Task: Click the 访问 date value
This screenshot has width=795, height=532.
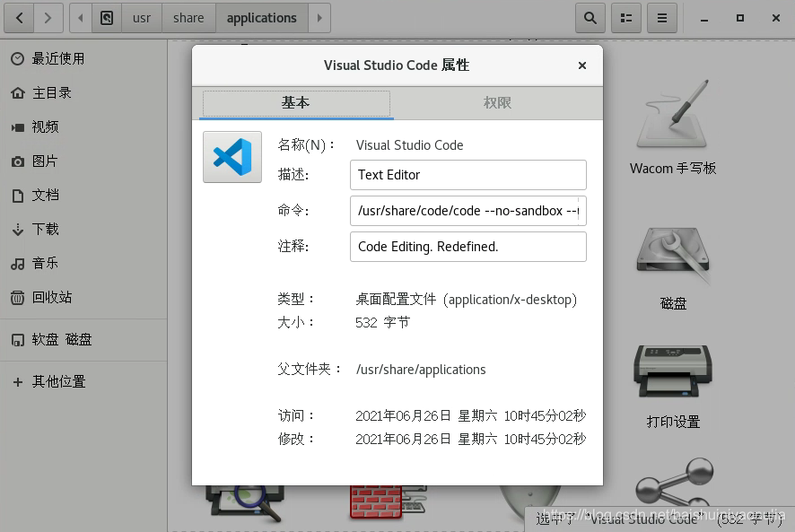Action: click(470, 416)
